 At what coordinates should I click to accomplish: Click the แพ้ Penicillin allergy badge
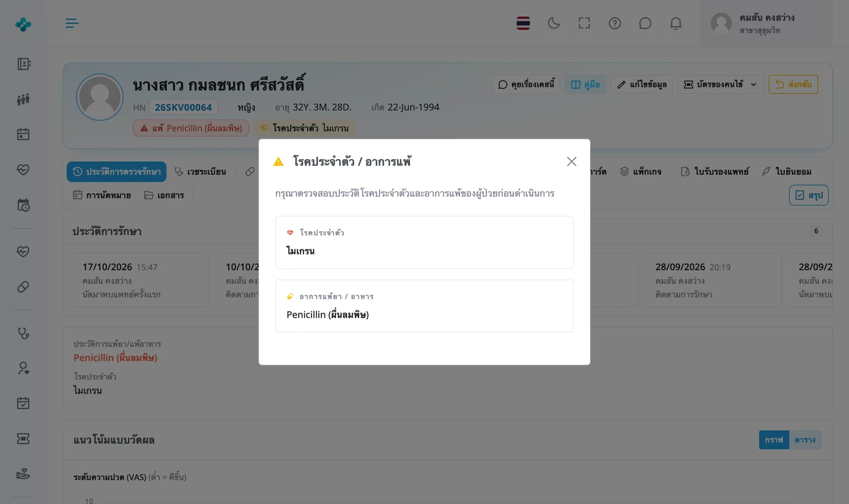point(191,128)
